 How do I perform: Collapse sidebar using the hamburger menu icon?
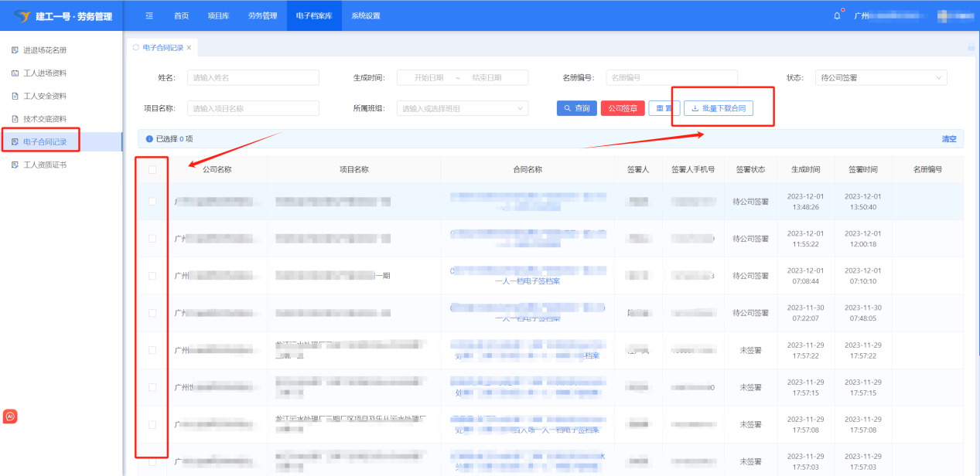(149, 15)
